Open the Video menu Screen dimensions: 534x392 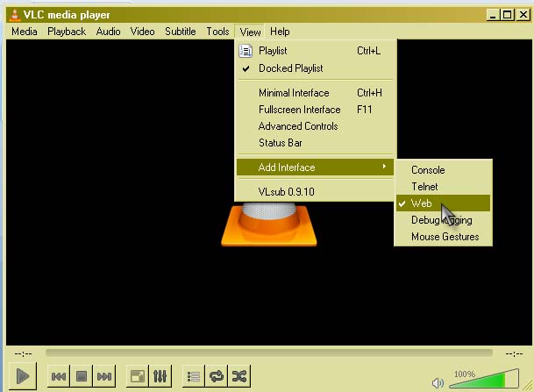(142, 32)
